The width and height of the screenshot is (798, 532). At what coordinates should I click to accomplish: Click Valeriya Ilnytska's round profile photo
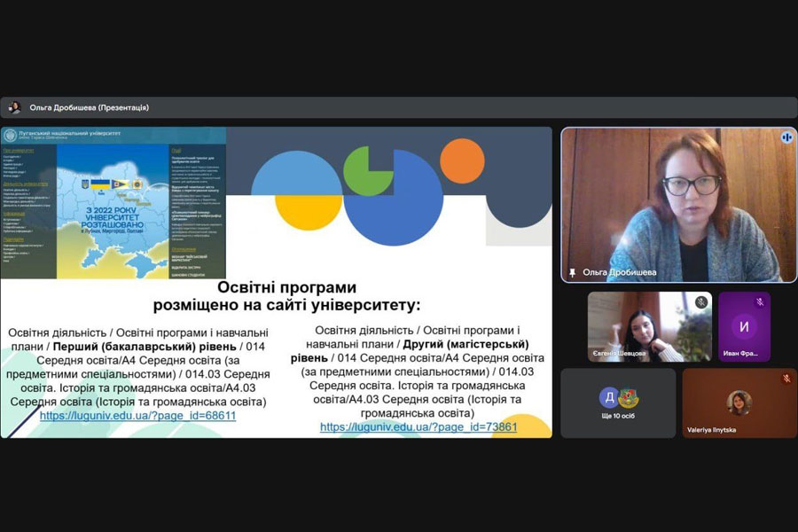[x=739, y=403]
